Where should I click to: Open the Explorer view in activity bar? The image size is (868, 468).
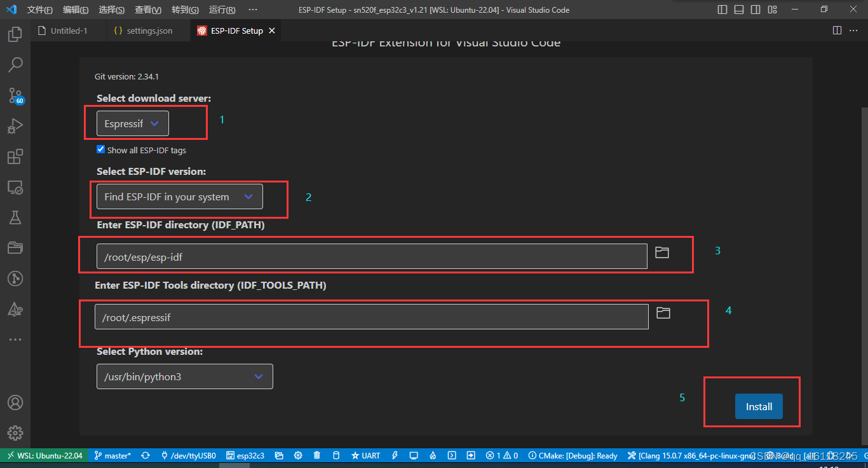click(x=15, y=34)
